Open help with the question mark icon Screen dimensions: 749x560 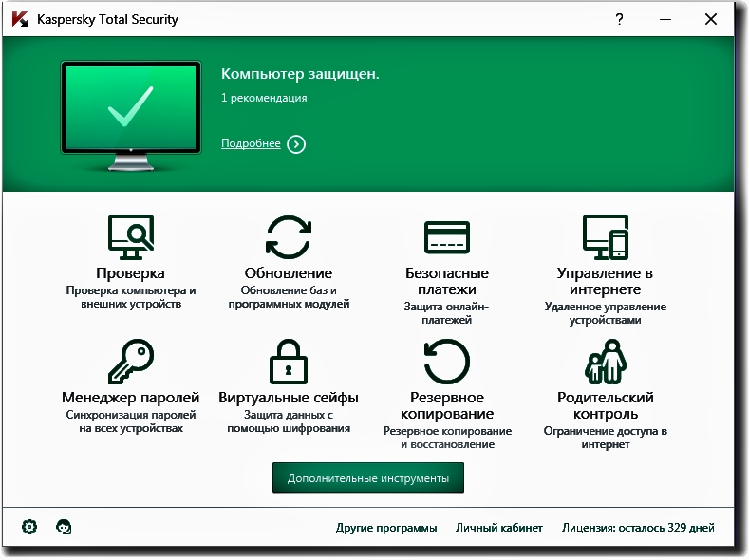coord(619,19)
